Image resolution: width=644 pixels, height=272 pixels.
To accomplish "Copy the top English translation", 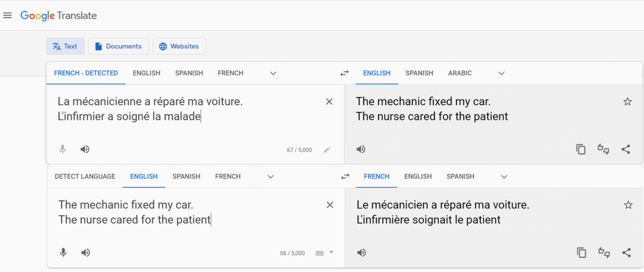I will tap(580, 149).
